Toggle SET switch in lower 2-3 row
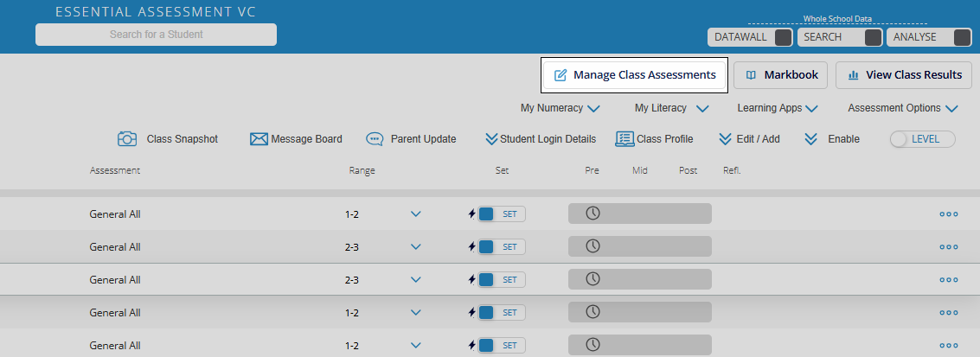This screenshot has width=980, height=357. [502, 279]
